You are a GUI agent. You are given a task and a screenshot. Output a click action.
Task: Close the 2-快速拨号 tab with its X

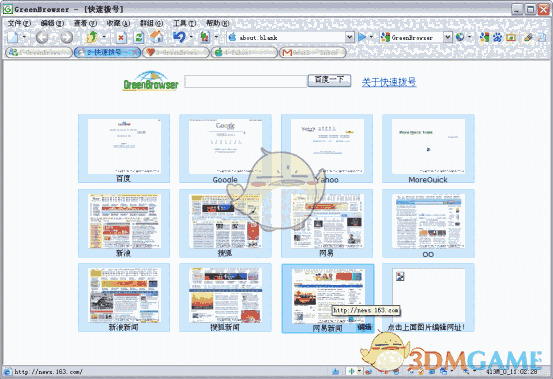point(135,52)
